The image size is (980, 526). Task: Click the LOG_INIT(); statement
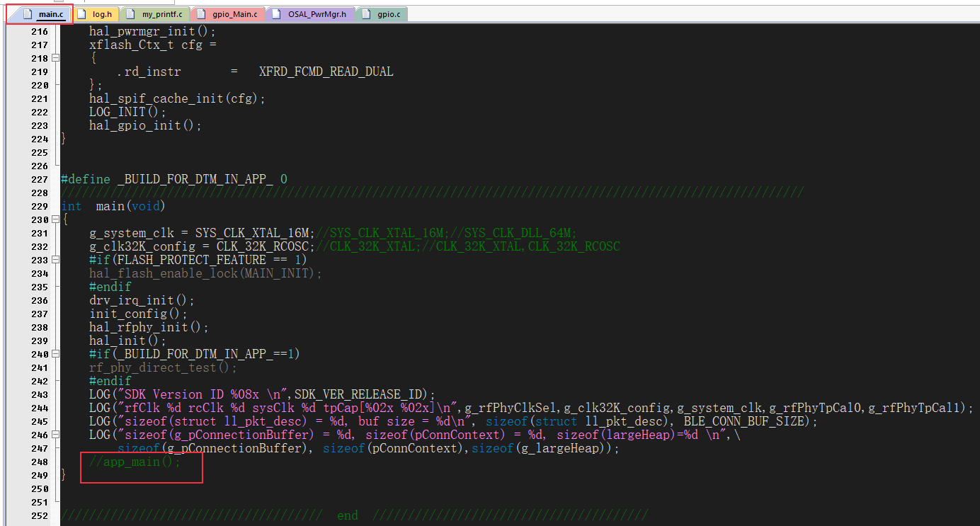point(127,112)
